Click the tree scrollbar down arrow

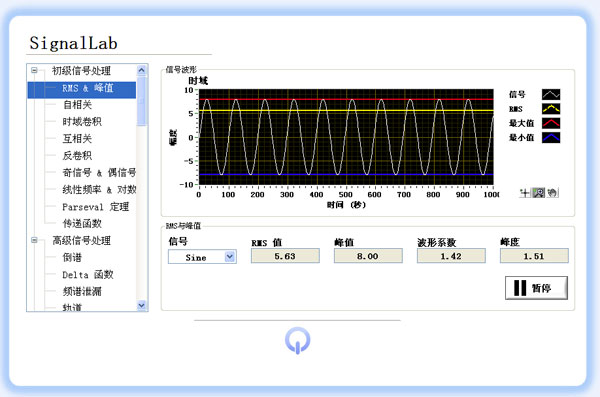pos(142,305)
